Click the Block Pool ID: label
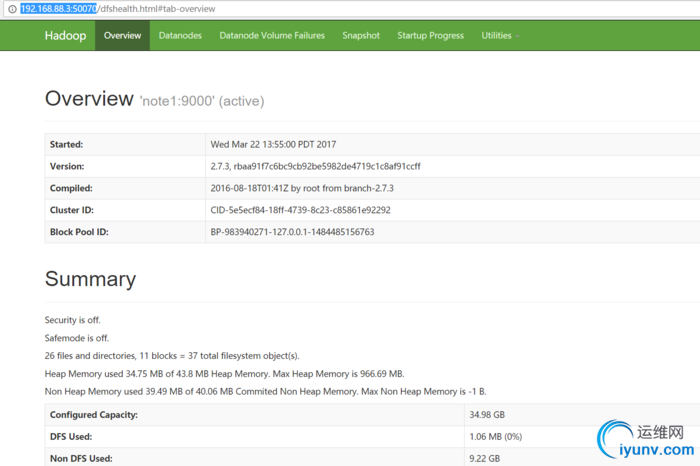Viewport: 700px width, 466px height. [x=79, y=232]
